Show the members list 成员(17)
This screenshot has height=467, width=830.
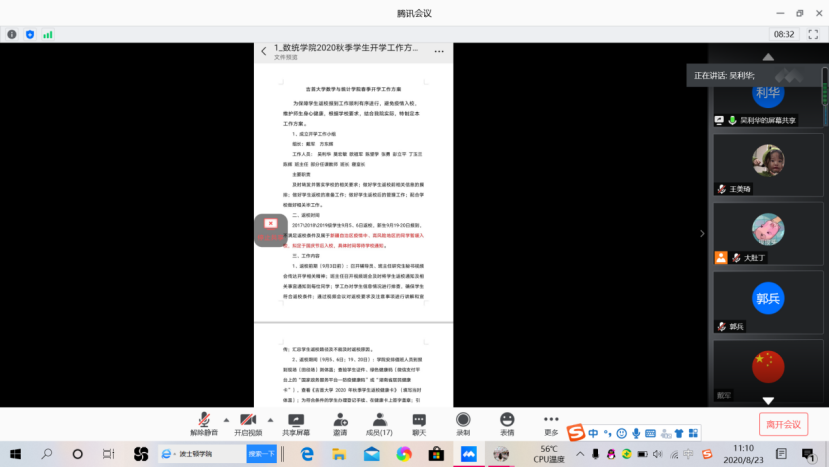point(379,423)
